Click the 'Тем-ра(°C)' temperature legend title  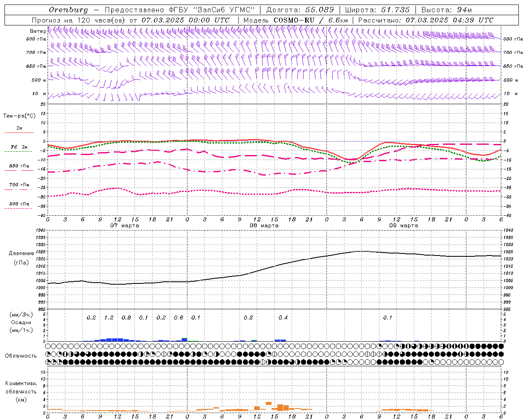(19, 116)
